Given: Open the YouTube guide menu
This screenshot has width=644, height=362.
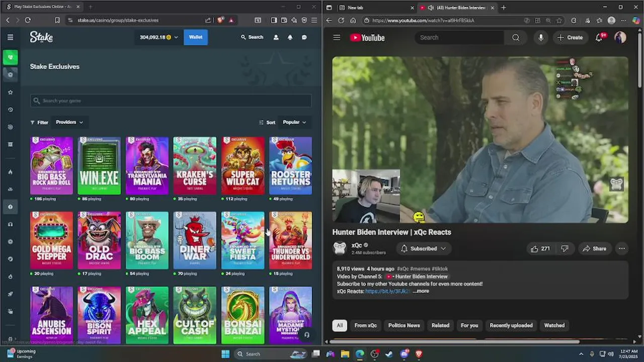Looking at the screenshot, I should pyautogui.click(x=337, y=37).
